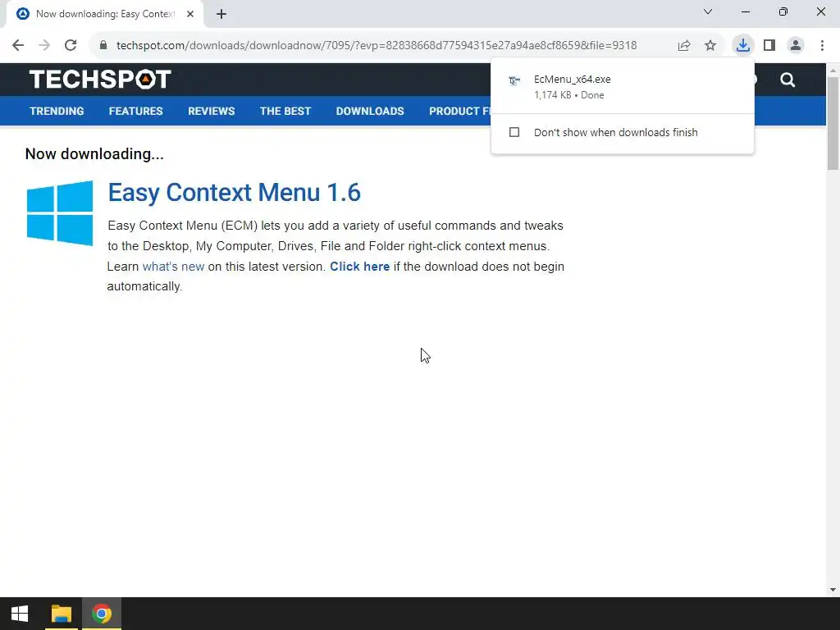Open the Features menu item

click(x=135, y=111)
